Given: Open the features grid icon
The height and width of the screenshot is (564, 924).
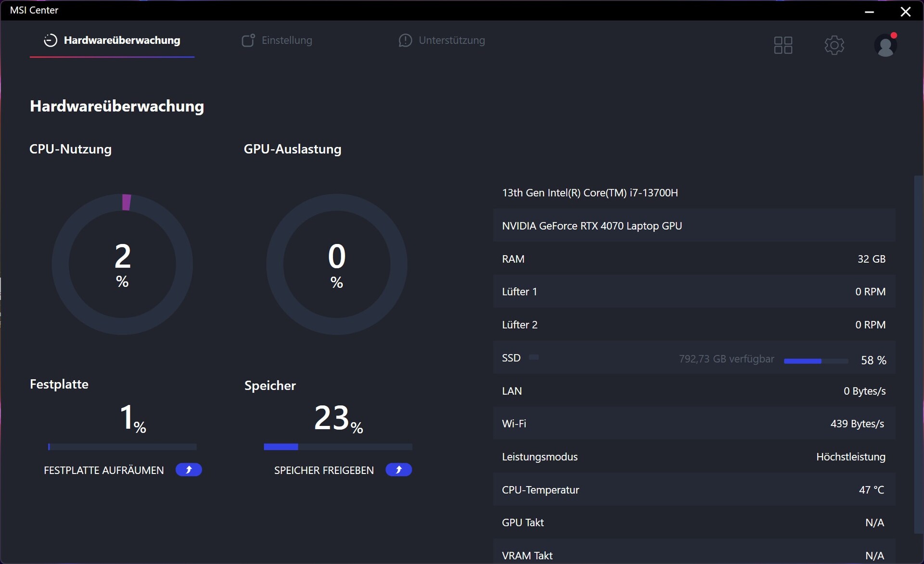Looking at the screenshot, I should [783, 45].
